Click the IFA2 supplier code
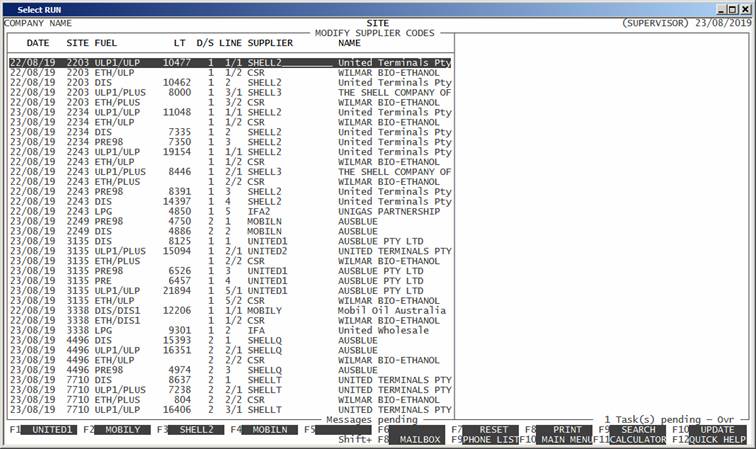 coord(259,211)
